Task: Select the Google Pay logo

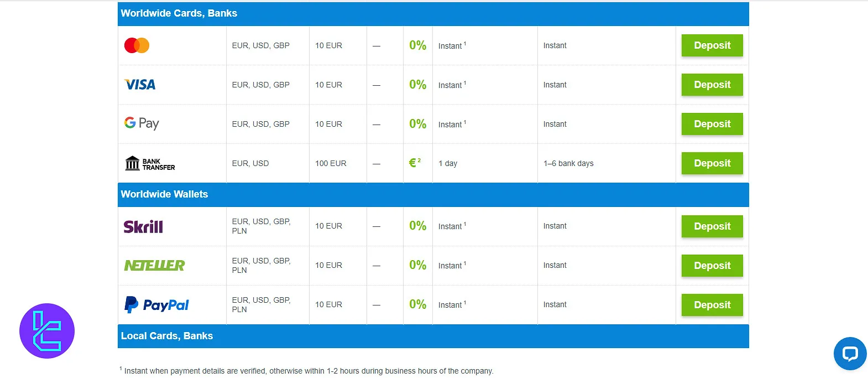Action: [x=141, y=124]
